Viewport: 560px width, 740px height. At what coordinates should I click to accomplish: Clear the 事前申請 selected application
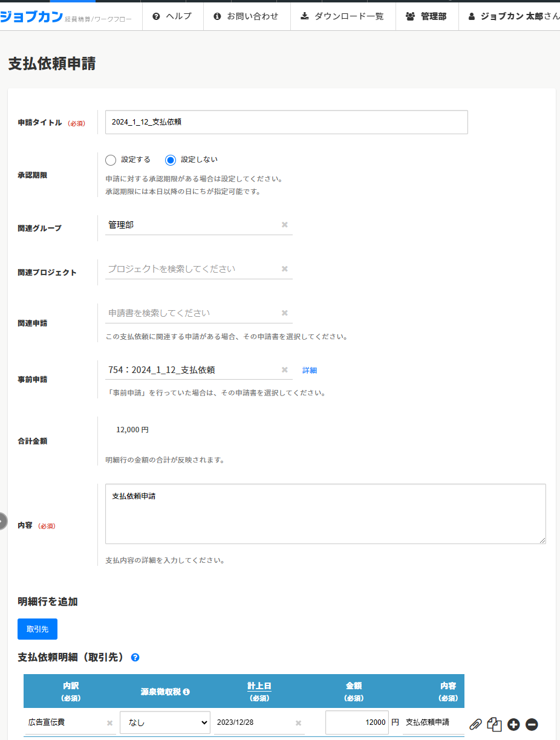tap(285, 370)
